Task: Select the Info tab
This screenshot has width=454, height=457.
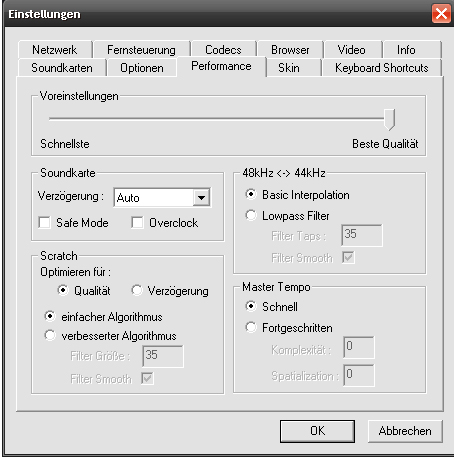Action: (x=406, y=50)
